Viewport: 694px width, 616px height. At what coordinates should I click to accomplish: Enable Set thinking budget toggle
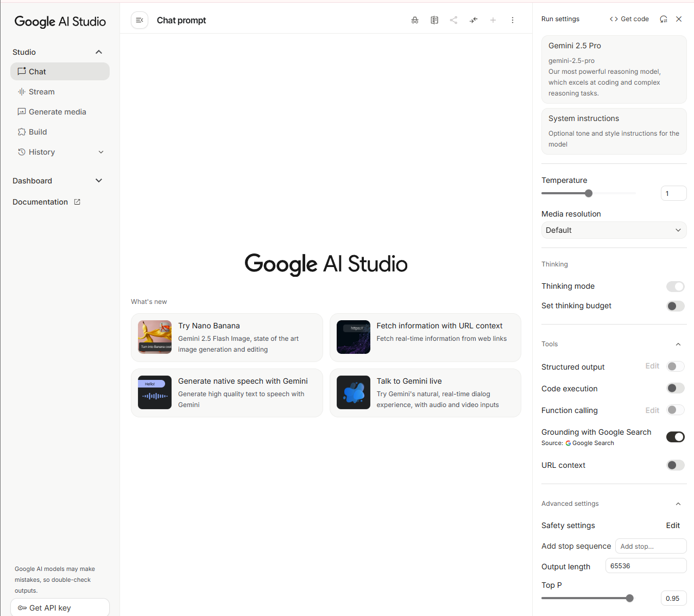tap(676, 306)
